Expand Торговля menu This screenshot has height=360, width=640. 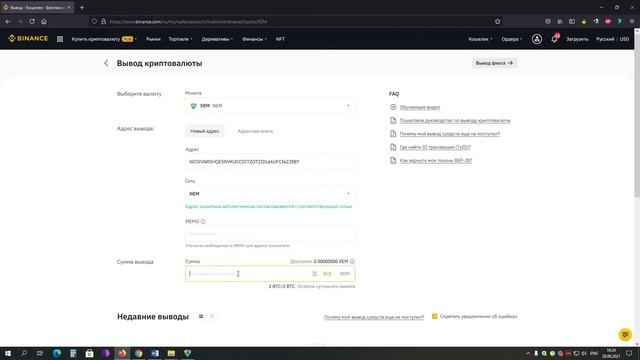(180, 39)
